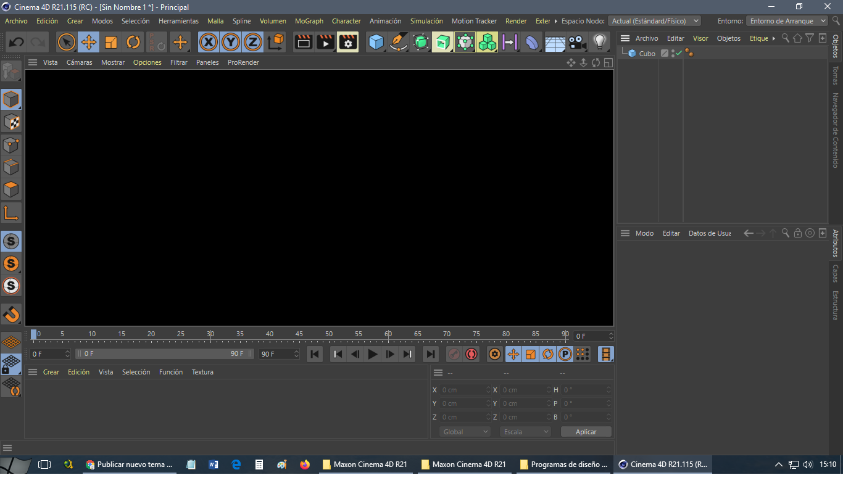Screen dimensions: 843x504
Task: Click the timeline ruler at frame 45
Action: pyautogui.click(x=299, y=334)
